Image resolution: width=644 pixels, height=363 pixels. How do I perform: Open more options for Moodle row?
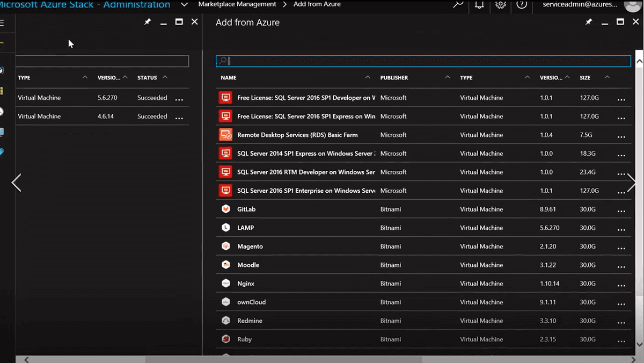621,266
